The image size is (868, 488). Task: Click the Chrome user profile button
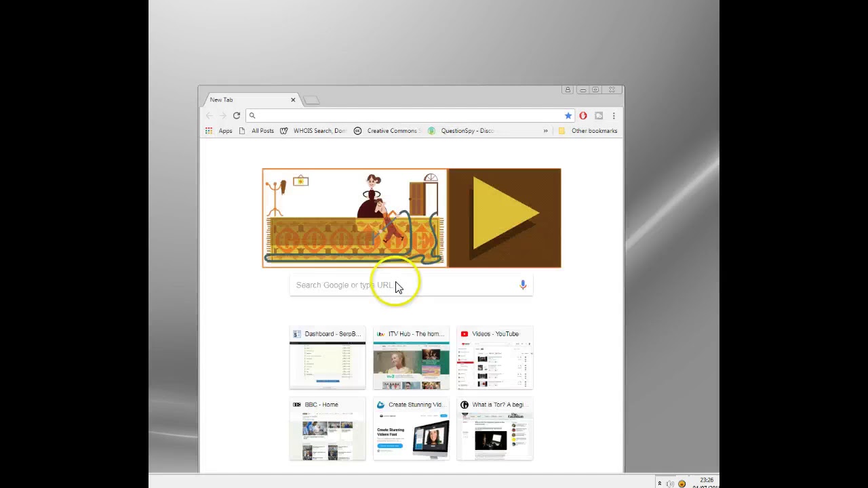click(x=568, y=89)
